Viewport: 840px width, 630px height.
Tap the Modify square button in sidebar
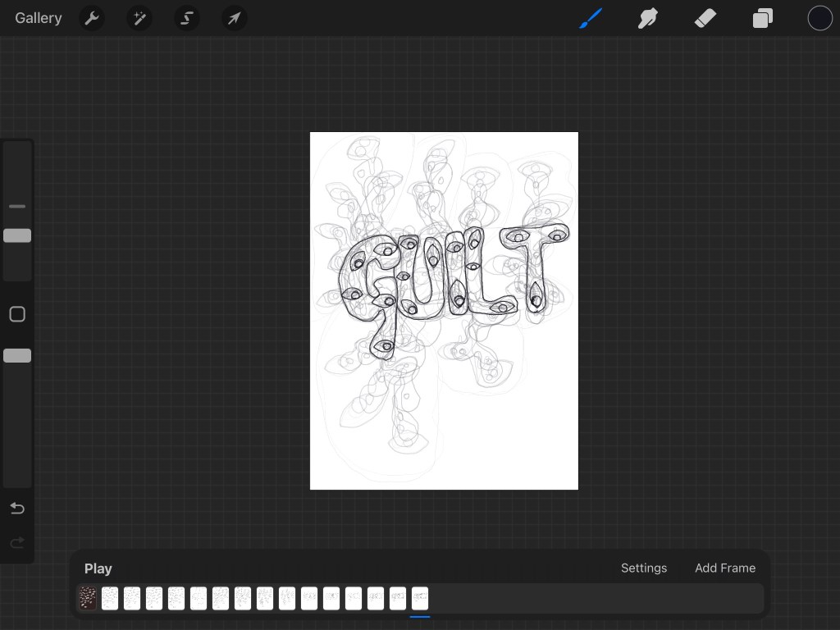[17, 314]
